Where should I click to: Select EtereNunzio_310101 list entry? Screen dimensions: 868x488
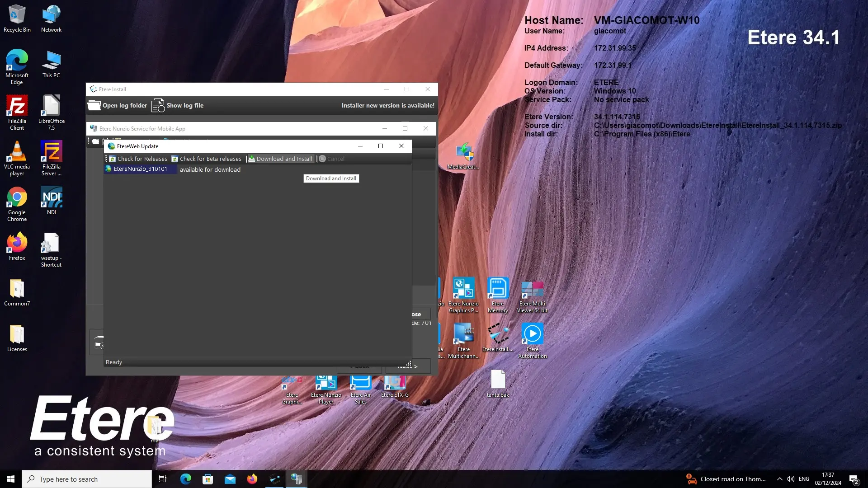click(140, 169)
